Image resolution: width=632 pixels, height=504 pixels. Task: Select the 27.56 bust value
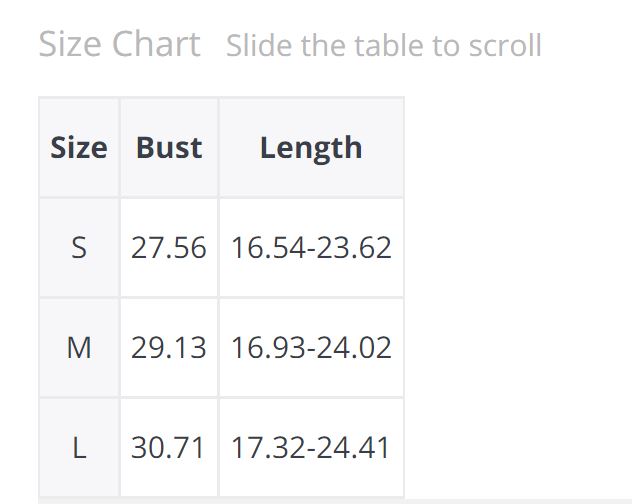click(x=169, y=247)
